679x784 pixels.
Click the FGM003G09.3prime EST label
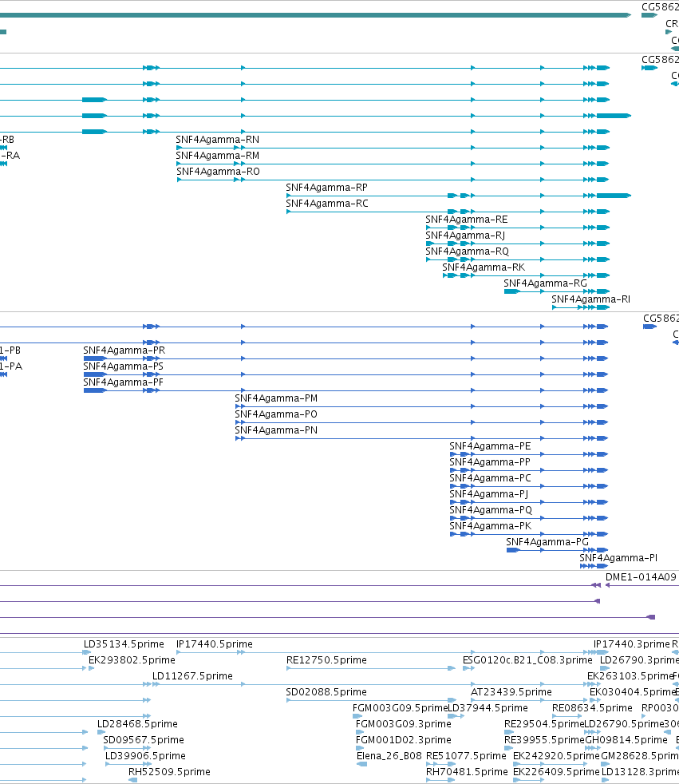tap(403, 724)
